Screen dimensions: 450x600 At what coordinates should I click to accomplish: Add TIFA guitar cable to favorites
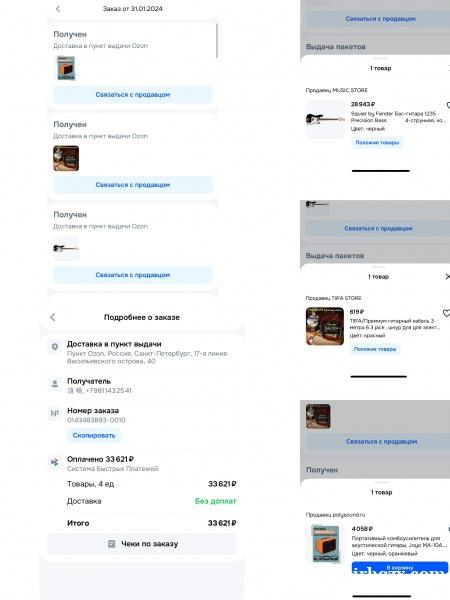[446, 313]
